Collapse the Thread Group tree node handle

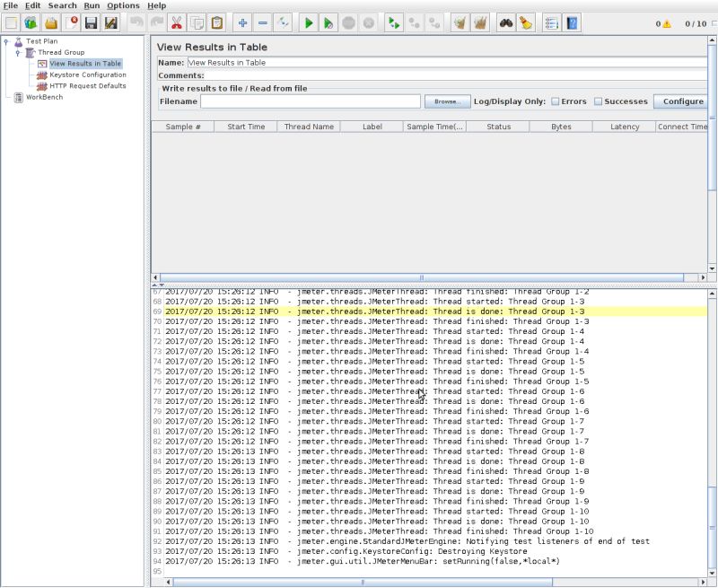pos(18,53)
